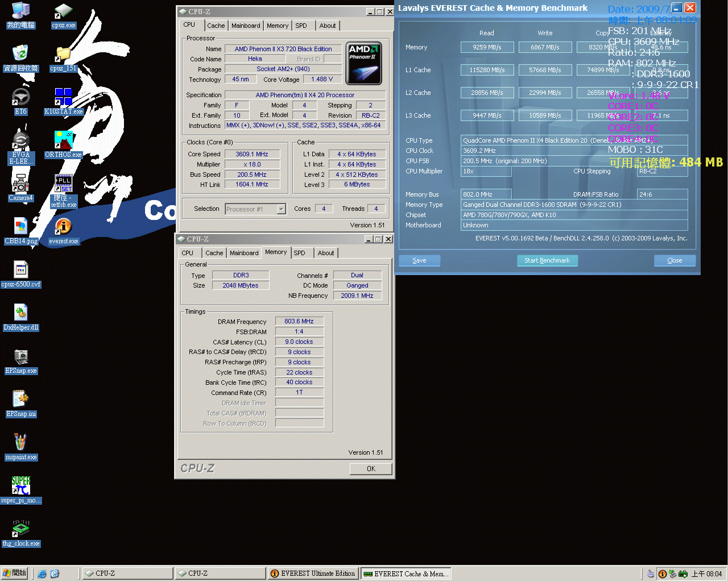Select the Mainboard tab in lower CPU-Z window
The height and width of the screenshot is (582, 728).
244,253
